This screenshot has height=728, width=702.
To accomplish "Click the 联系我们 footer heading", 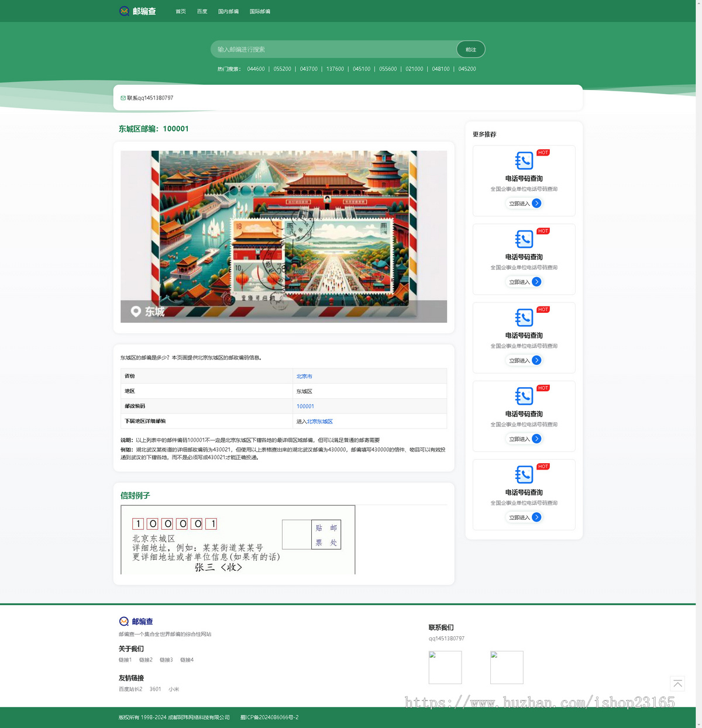I will pos(441,627).
